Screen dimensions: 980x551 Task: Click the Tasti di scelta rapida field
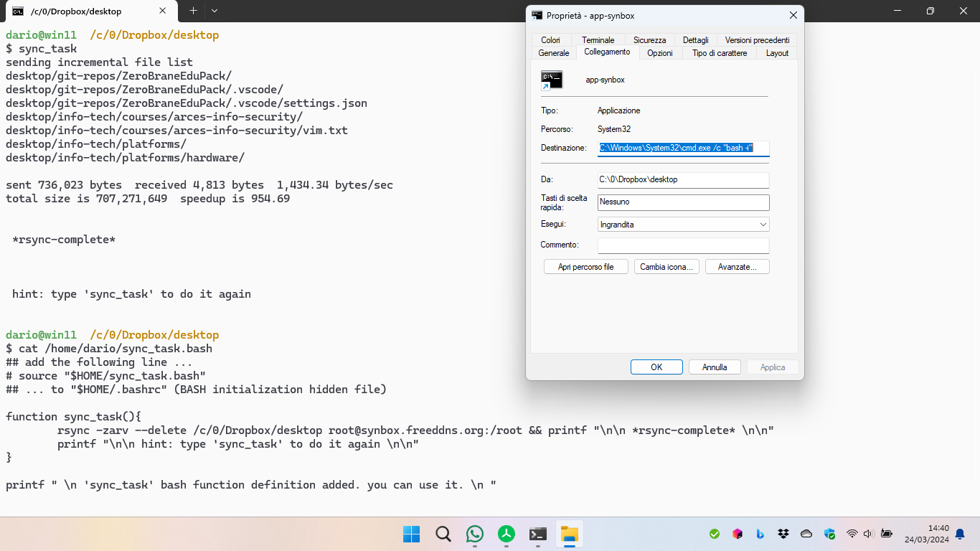pyautogui.click(x=684, y=202)
